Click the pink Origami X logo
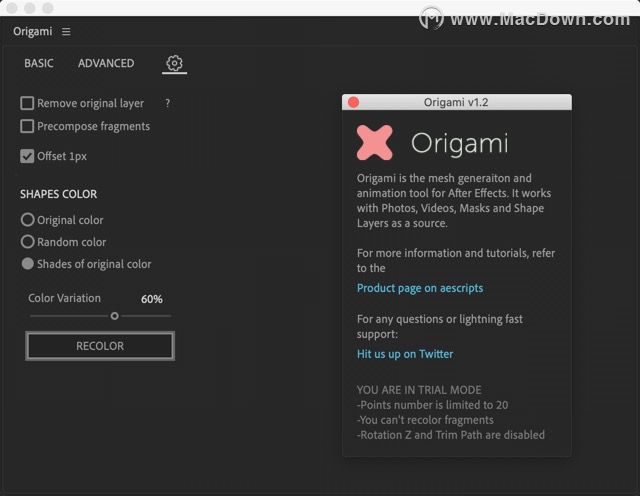This screenshot has width=640, height=496. 374,142
